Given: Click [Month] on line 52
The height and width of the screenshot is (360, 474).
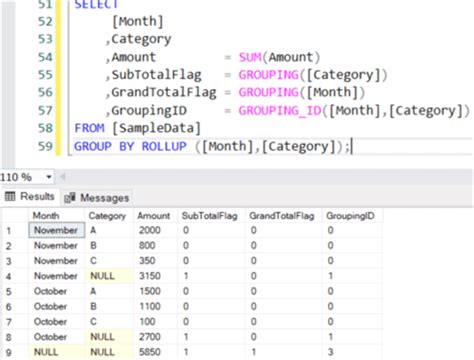Looking at the screenshot, I should point(138,22).
